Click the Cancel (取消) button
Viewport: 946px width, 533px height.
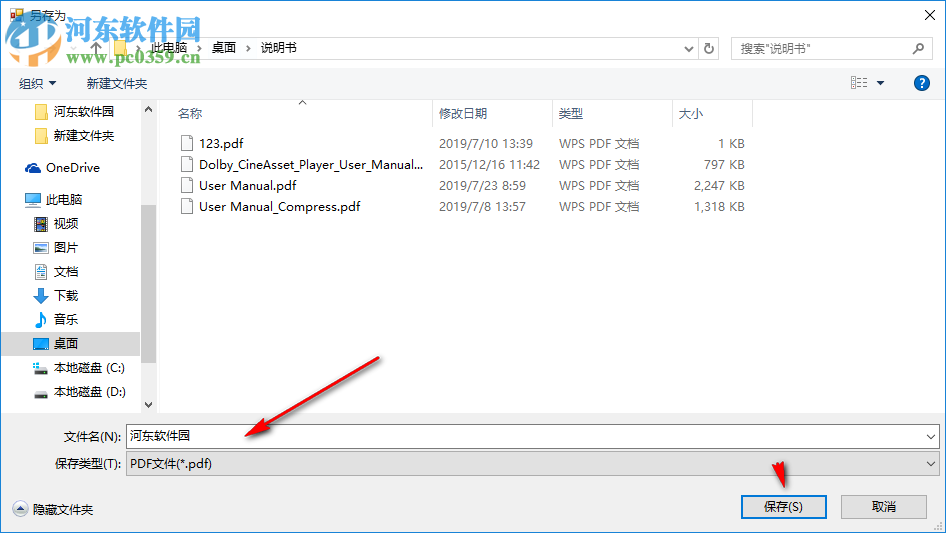point(883,507)
